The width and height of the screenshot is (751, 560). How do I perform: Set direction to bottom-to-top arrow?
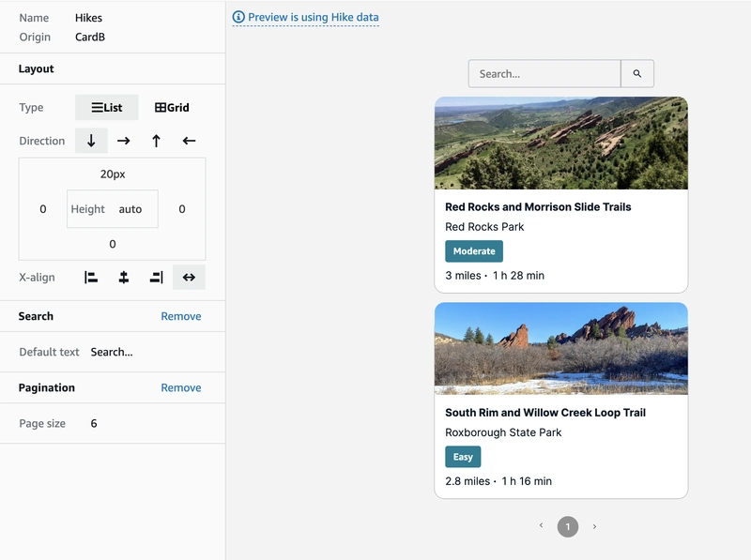pyautogui.click(x=156, y=141)
